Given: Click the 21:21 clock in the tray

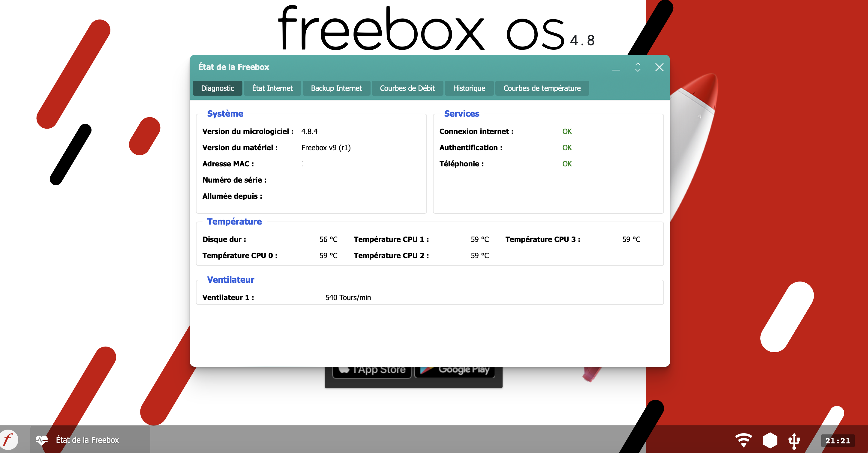Looking at the screenshot, I should coord(838,440).
